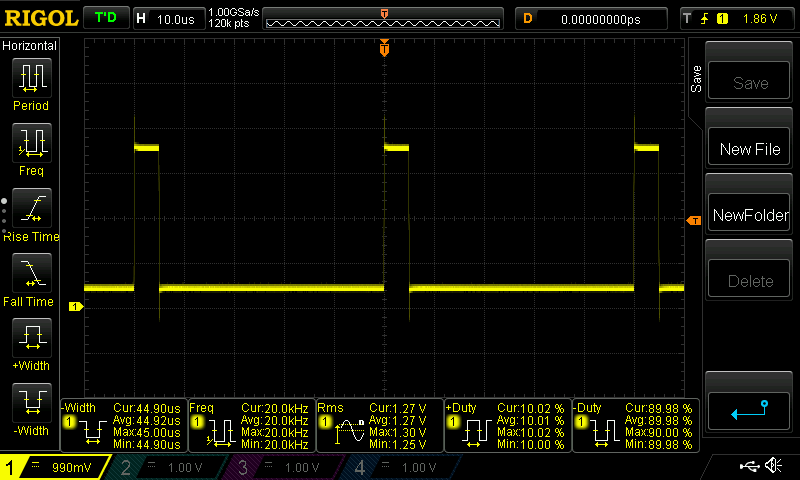Screen dimensions: 800x480
Task: Pick the -Width measurement icon
Action: [x=32, y=403]
